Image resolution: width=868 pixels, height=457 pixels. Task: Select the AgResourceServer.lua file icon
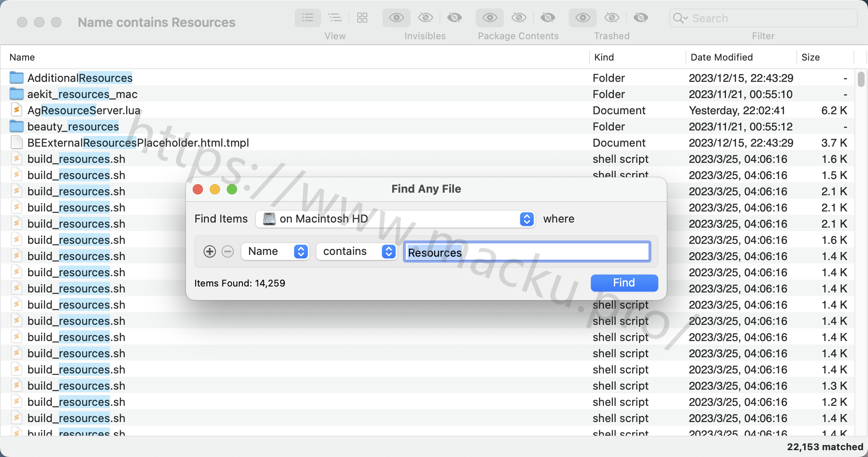pyautogui.click(x=17, y=110)
